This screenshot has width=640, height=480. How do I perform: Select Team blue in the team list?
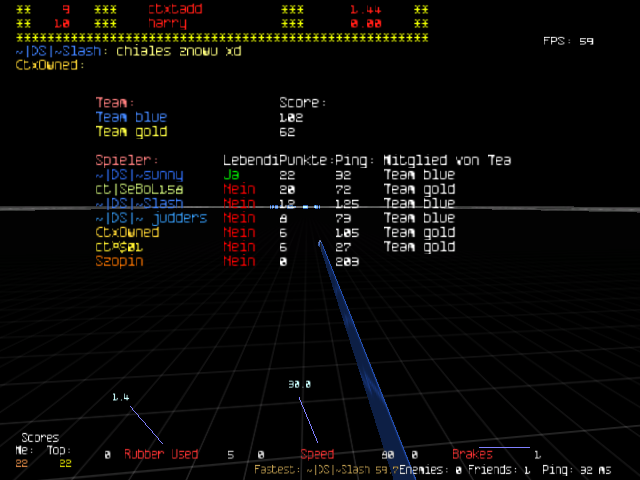tap(131, 117)
